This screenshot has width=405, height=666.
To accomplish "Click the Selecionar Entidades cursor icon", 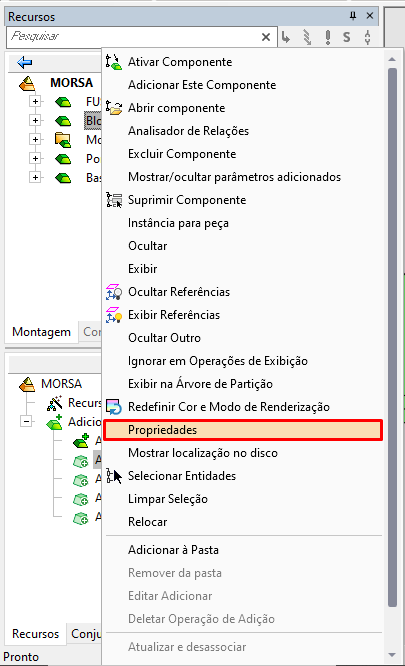I will click(114, 476).
